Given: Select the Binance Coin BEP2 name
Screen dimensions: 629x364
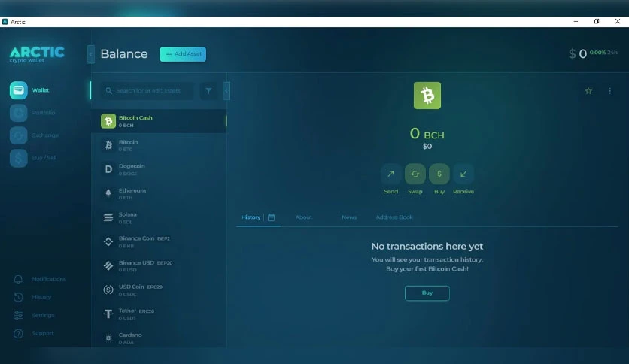Looking at the screenshot, I should 144,238.
